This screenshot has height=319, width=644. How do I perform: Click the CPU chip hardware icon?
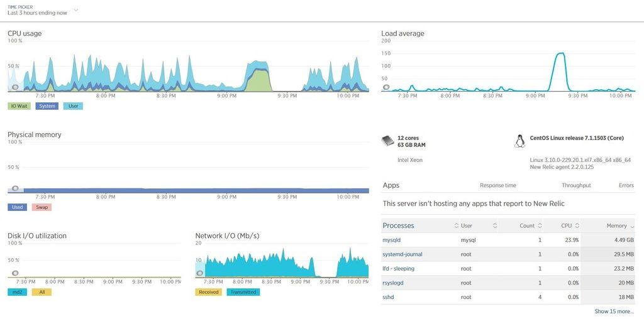point(387,141)
